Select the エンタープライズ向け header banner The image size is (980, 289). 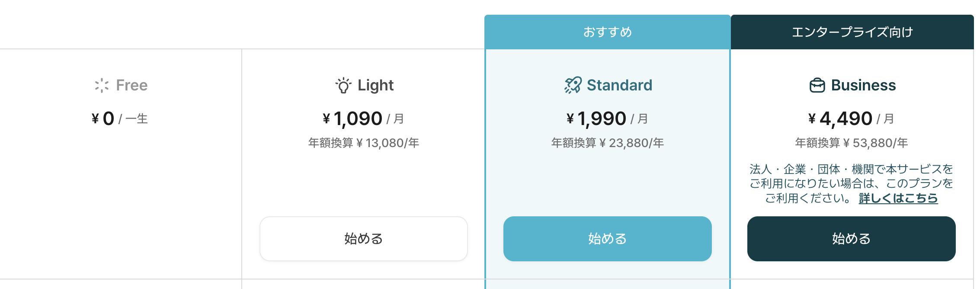pyautogui.click(x=852, y=32)
